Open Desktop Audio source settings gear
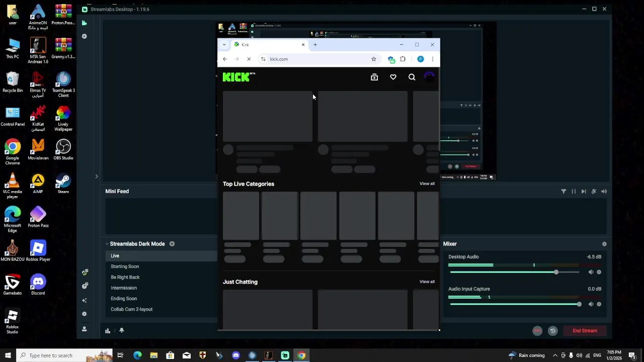This screenshot has height=362, width=644. (599, 272)
